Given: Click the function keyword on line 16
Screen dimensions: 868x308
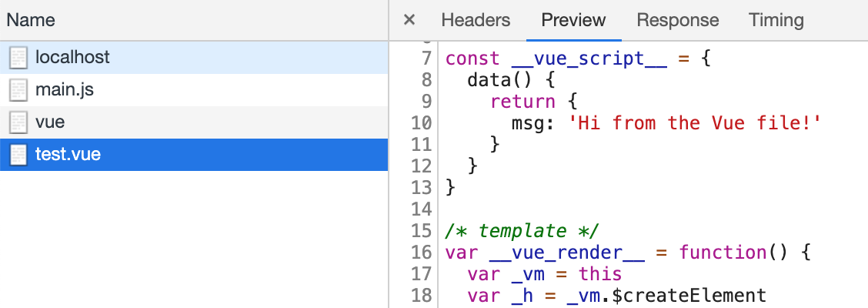Looking at the screenshot, I should coord(723,252).
